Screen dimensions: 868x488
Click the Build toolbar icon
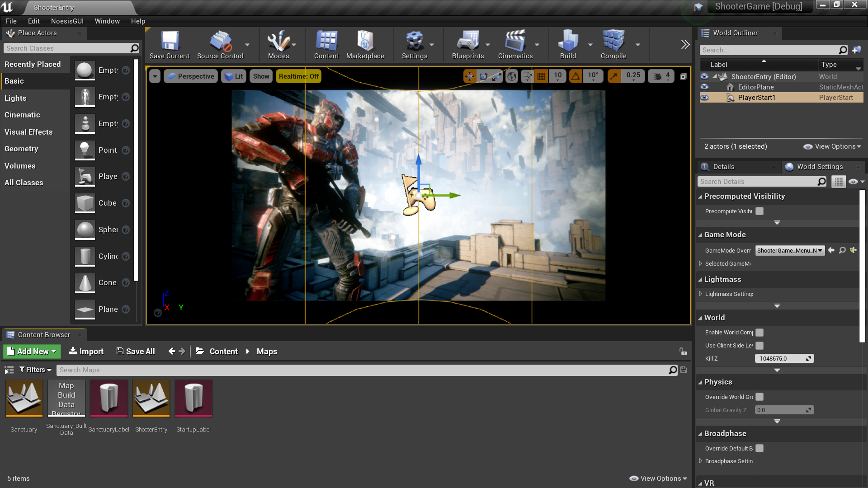tap(568, 44)
